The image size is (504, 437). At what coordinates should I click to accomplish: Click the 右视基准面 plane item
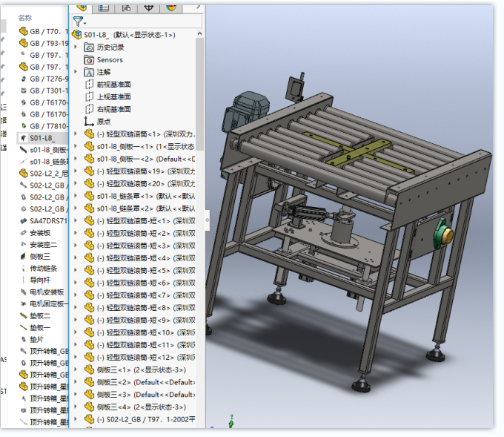coord(113,109)
